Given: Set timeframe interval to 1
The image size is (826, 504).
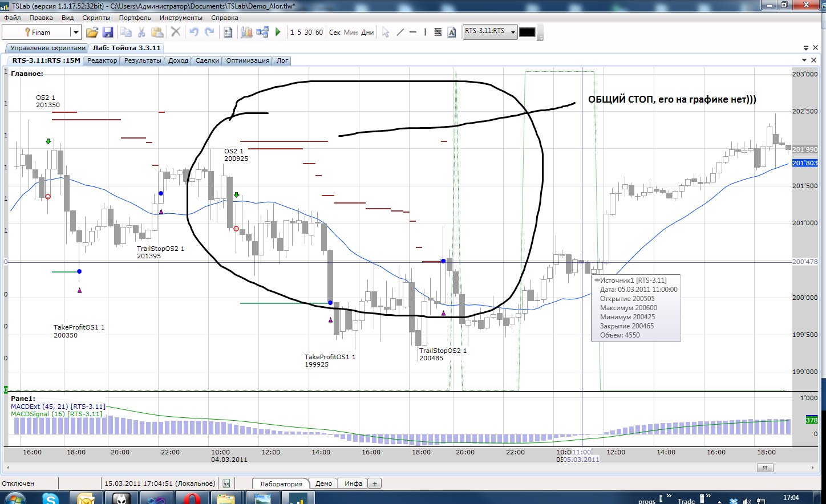Looking at the screenshot, I should 292,32.
